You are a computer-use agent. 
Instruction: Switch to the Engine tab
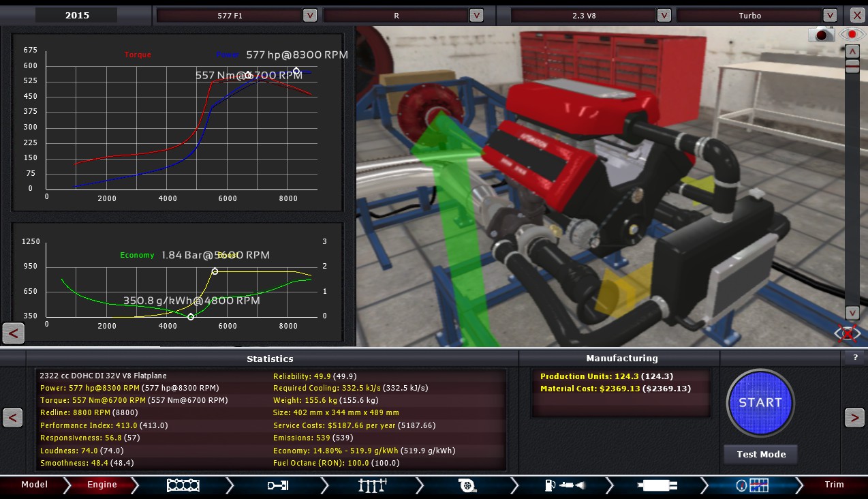(x=102, y=485)
